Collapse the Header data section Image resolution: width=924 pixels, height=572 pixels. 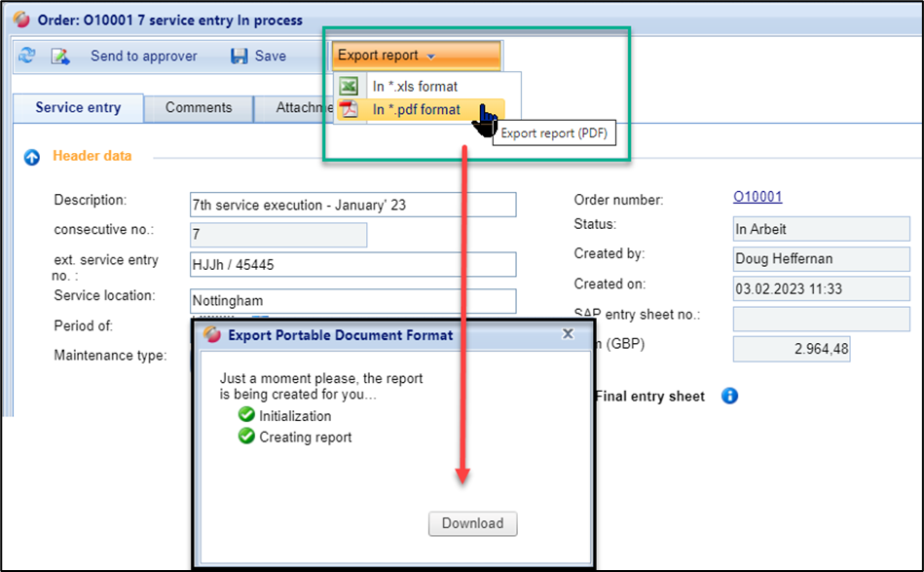(x=32, y=157)
